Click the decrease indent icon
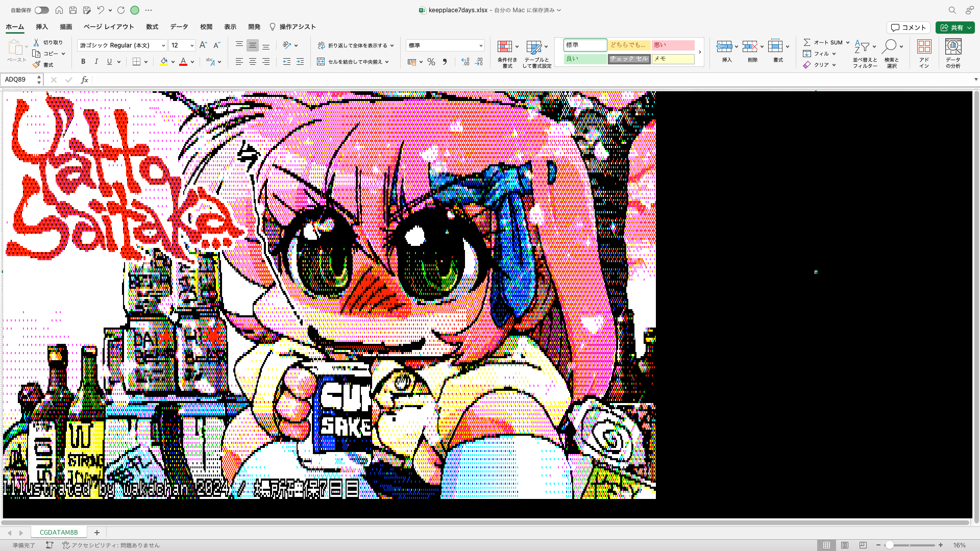 coord(286,62)
